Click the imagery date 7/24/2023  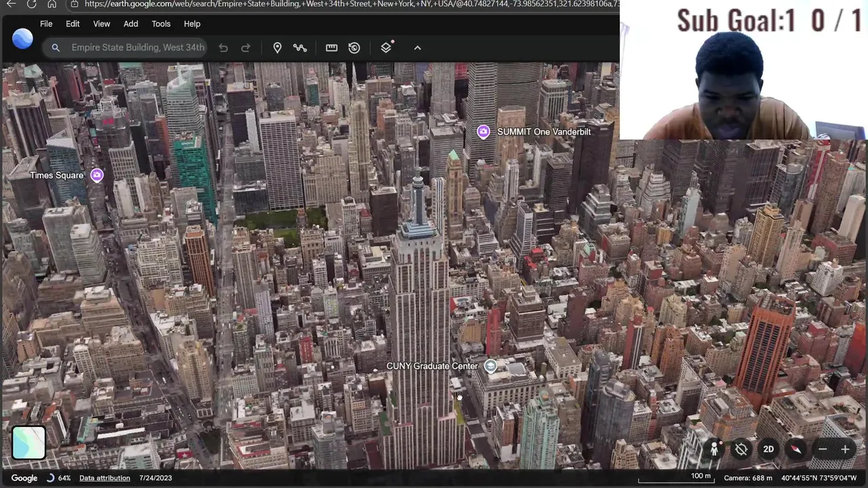point(155,478)
